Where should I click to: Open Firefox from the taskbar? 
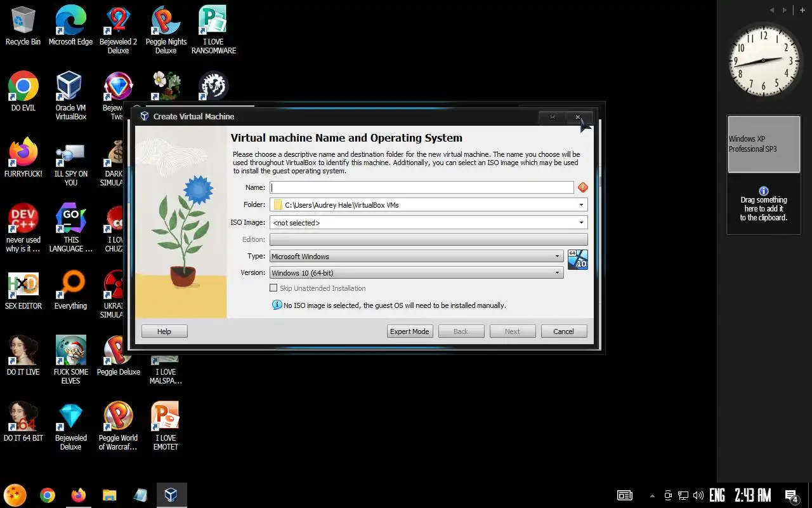[x=79, y=495]
